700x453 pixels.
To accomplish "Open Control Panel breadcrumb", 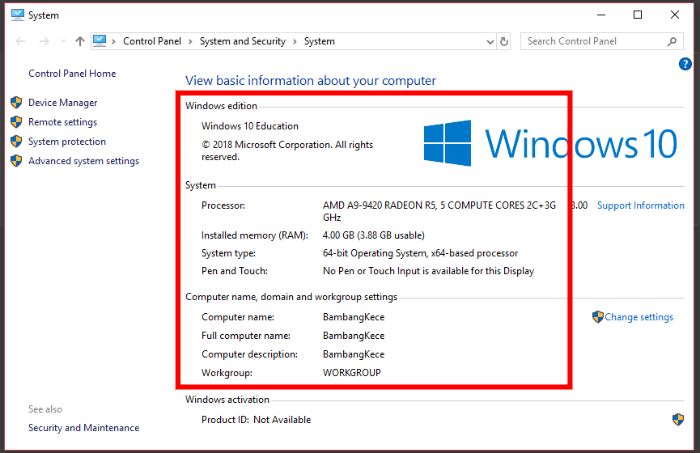I will pos(152,42).
